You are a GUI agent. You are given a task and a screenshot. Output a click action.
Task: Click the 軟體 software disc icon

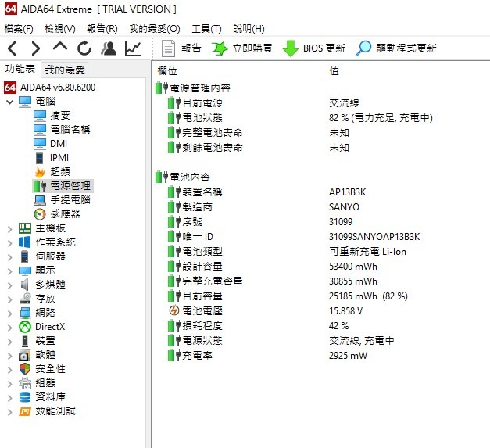(25, 355)
